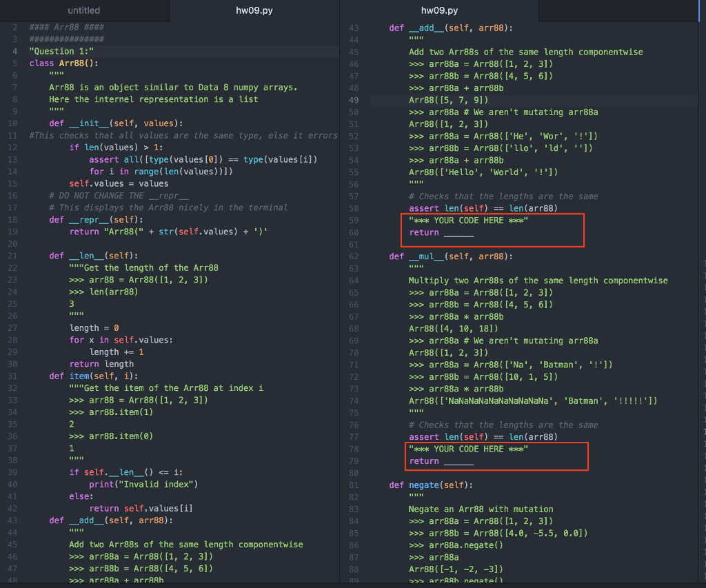Click 'Arr88([4, 10, 18])' line
The image size is (706, 588).
pos(454,329)
